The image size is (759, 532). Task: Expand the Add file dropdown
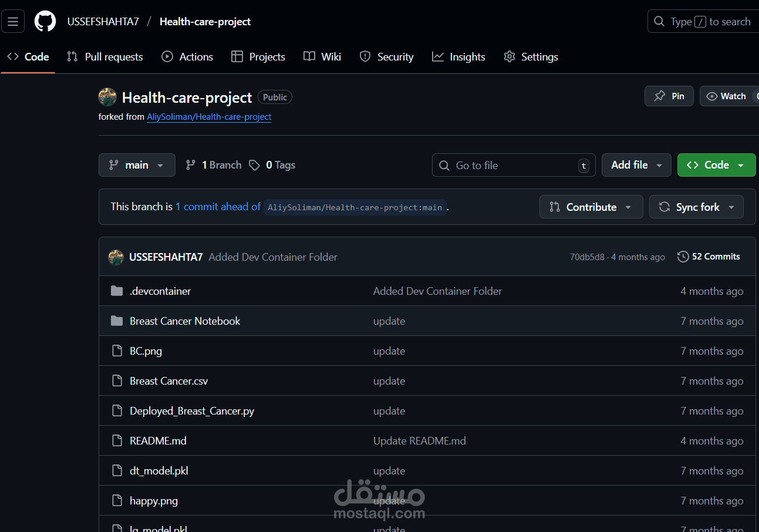point(636,165)
